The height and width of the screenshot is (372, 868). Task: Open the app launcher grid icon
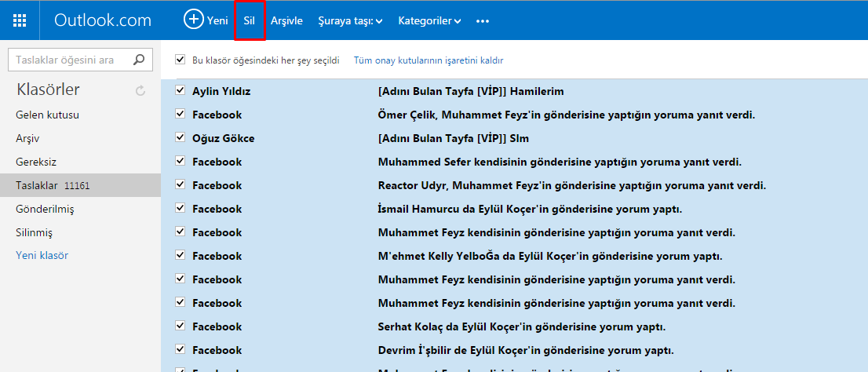coord(20,20)
